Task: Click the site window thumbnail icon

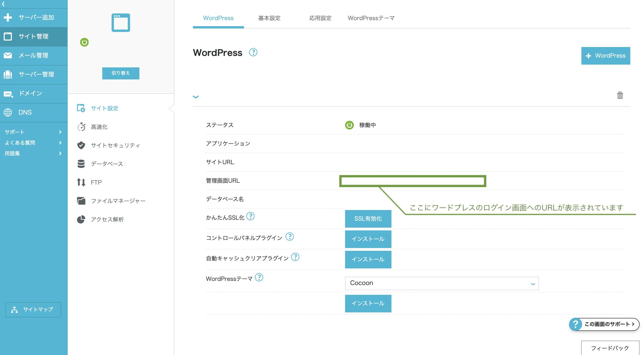Action: 121,23
